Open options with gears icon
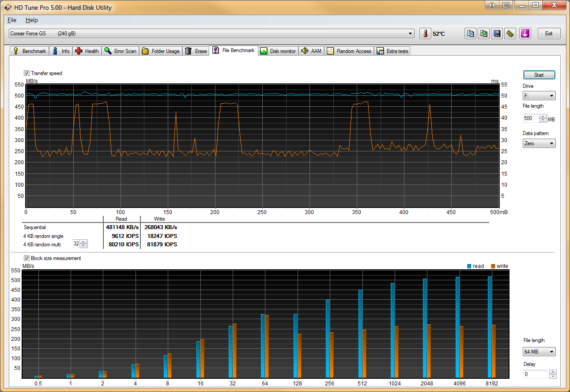The height and width of the screenshot is (392, 570). click(510, 34)
